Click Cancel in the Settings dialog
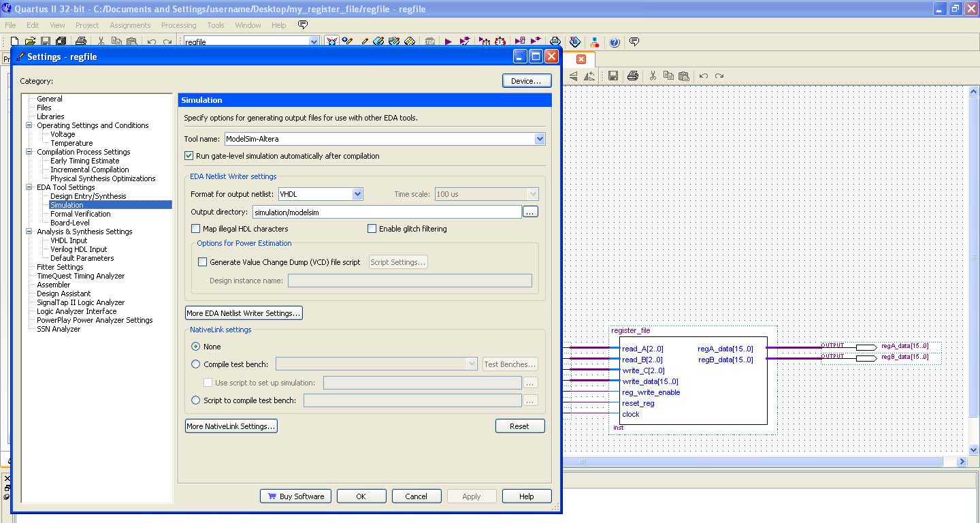This screenshot has width=980, height=523. [416, 496]
